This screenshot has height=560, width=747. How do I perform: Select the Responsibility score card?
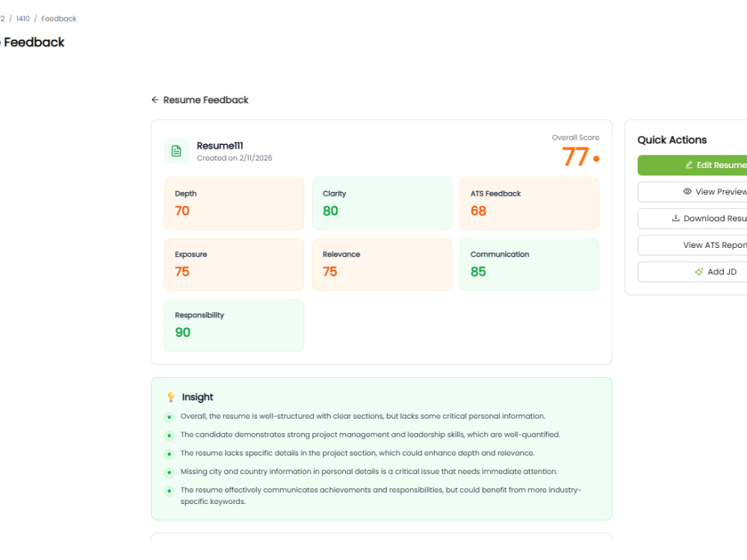pos(234,326)
